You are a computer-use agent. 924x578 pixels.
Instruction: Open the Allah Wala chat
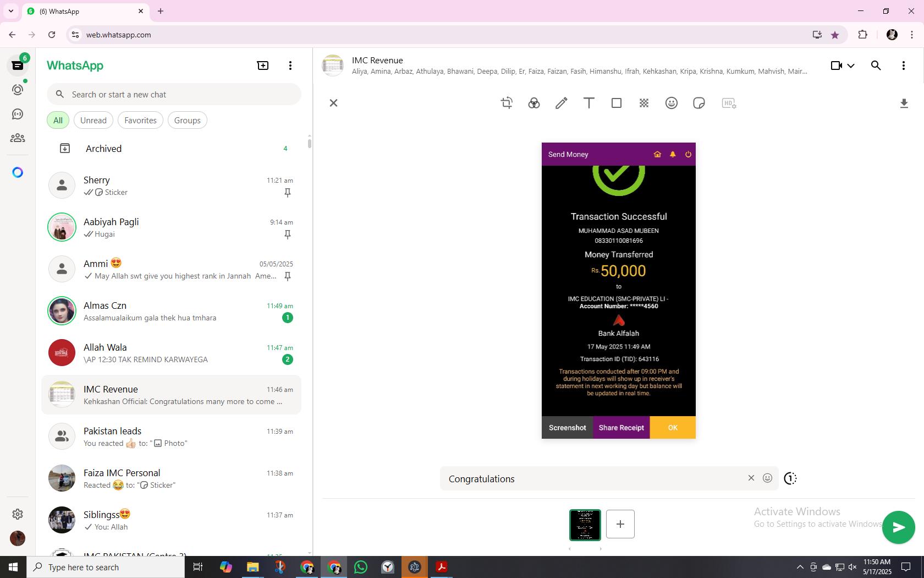pyautogui.click(x=172, y=353)
